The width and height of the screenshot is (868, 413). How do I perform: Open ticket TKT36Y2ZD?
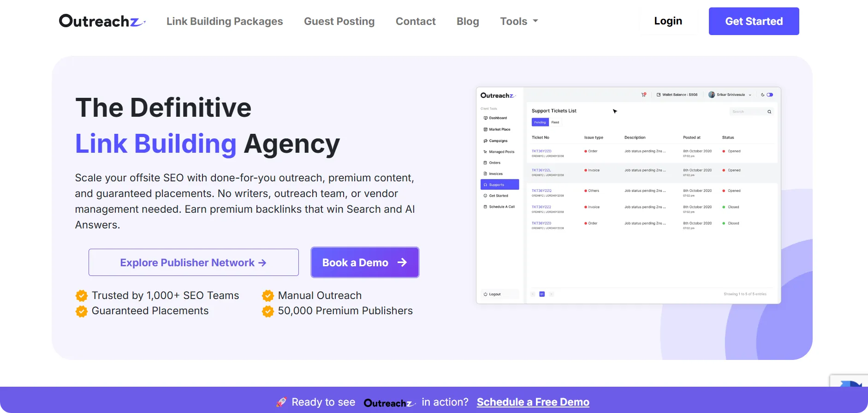point(541,151)
